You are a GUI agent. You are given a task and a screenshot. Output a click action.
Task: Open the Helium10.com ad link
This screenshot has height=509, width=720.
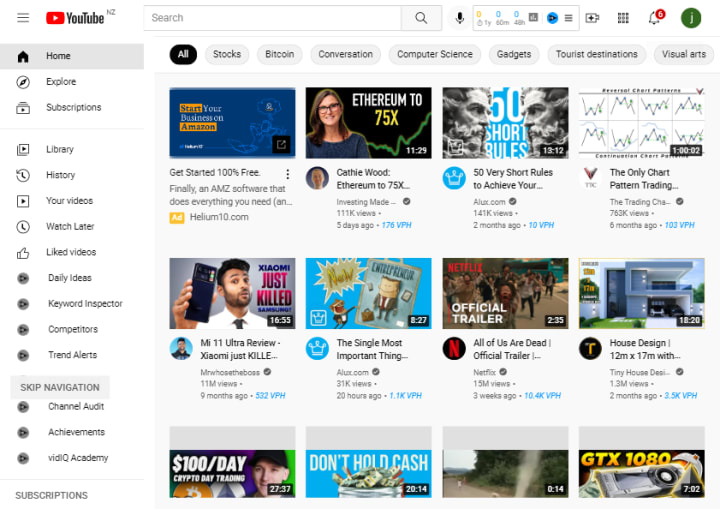pyautogui.click(x=219, y=217)
